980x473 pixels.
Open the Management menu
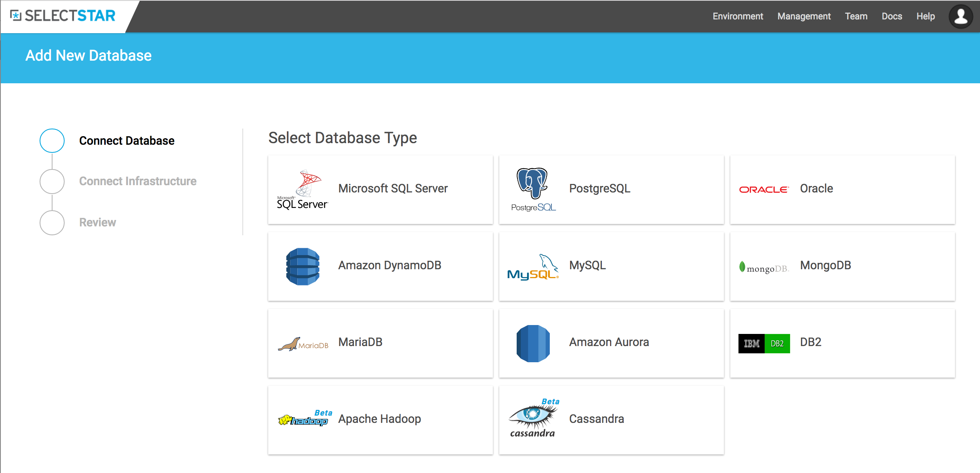[804, 17]
